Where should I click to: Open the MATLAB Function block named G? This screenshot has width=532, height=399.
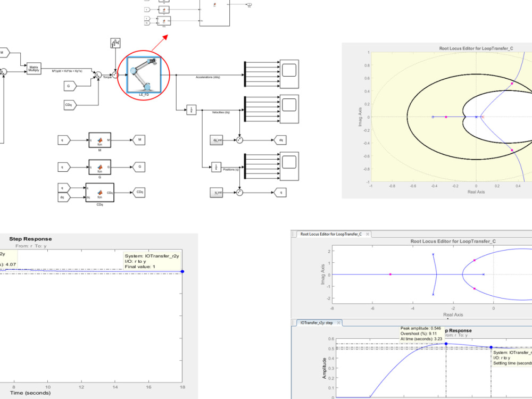(x=99, y=168)
